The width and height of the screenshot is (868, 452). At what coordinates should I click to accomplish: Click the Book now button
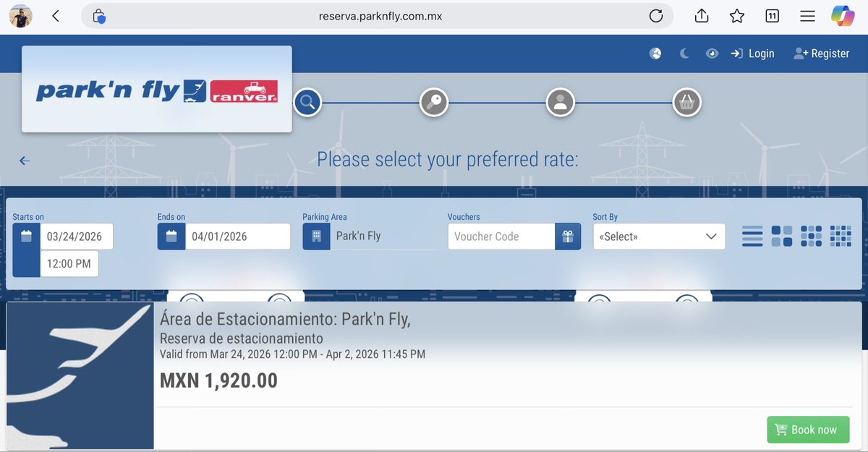coord(808,430)
